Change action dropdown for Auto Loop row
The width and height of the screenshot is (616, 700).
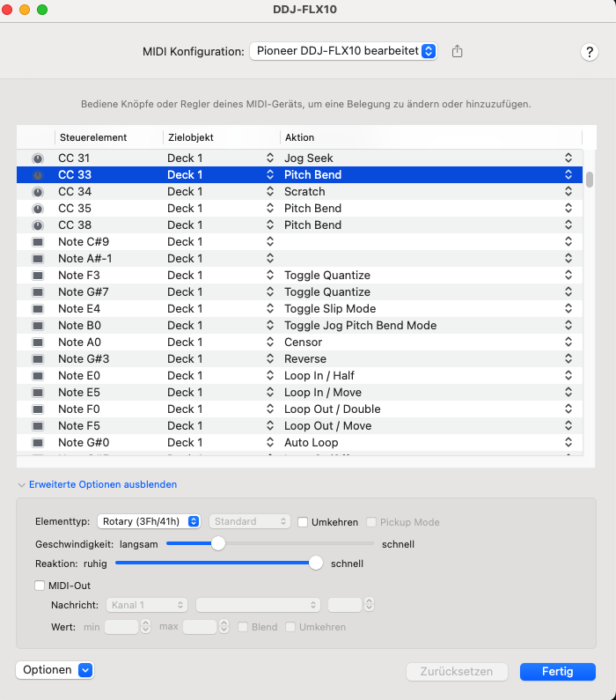click(568, 443)
